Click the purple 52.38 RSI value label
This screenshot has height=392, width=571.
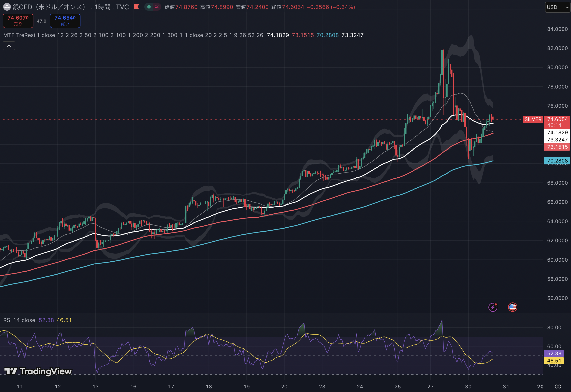pos(554,353)
